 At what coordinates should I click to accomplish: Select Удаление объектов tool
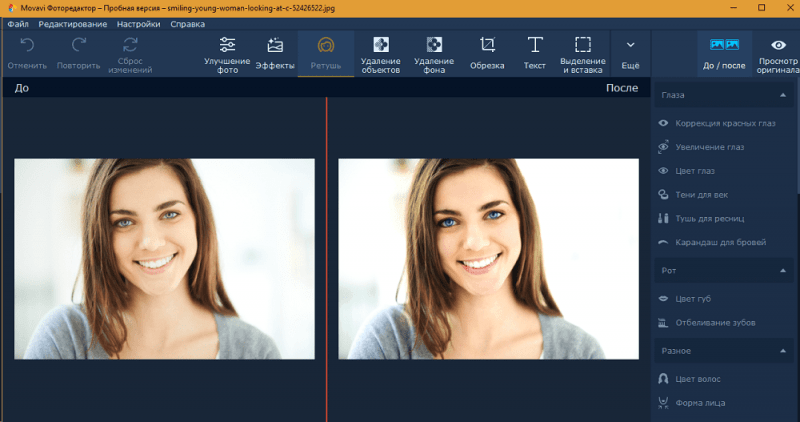click(380, 45)
